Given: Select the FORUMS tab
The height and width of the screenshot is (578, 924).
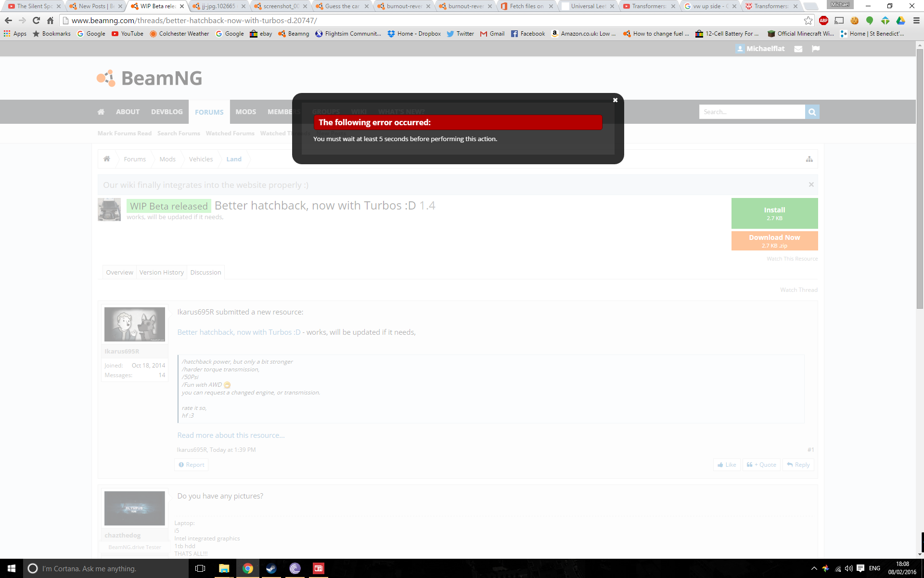Looking at the screenshot, I should click(x=209, y=112).
